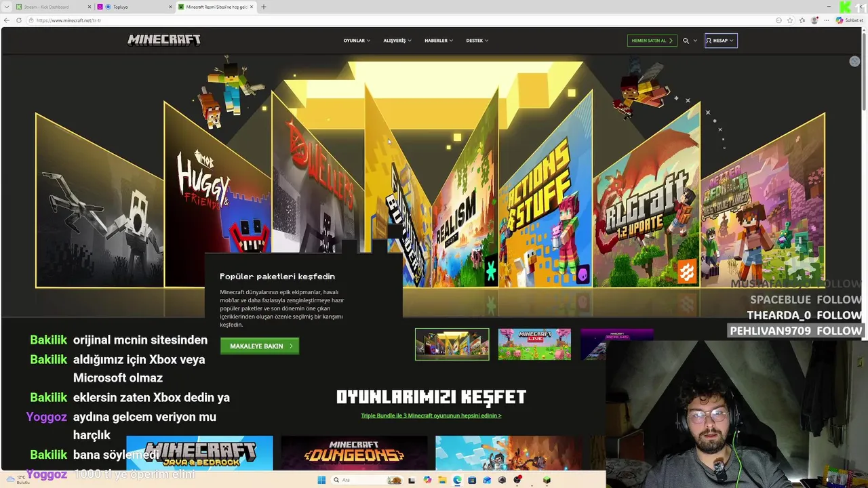Select the Minecraft Live carousel thumbnail
Image resolution: width=868 pixels, height=488 pixels.
tap(534, 344)
